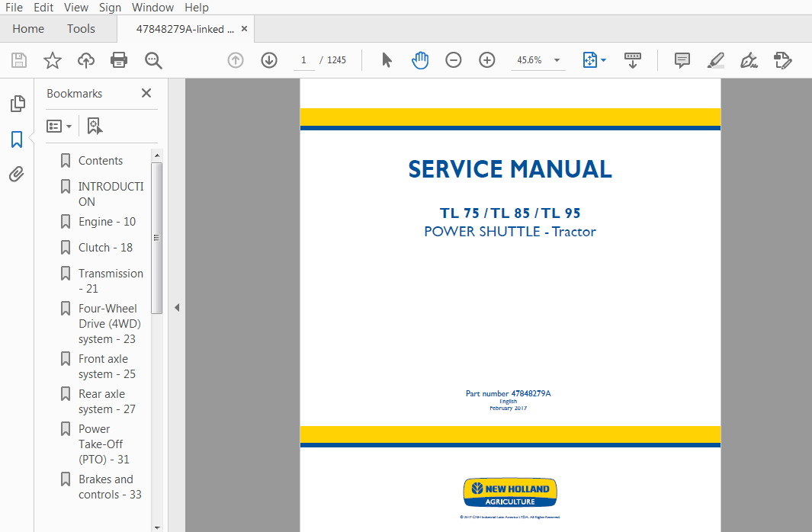
Task: Jump to Brakes and controls - 33 bookmark
Action: [111, 487]
